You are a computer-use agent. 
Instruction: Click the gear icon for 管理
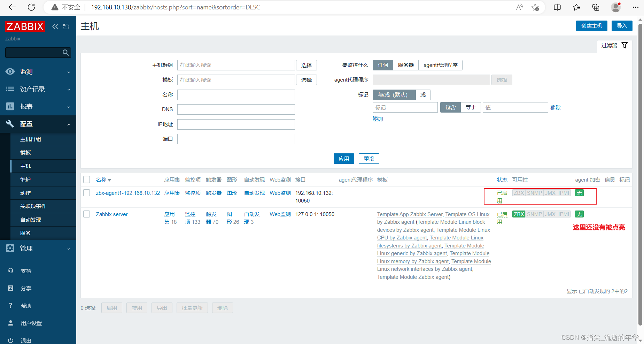[10, 248]
